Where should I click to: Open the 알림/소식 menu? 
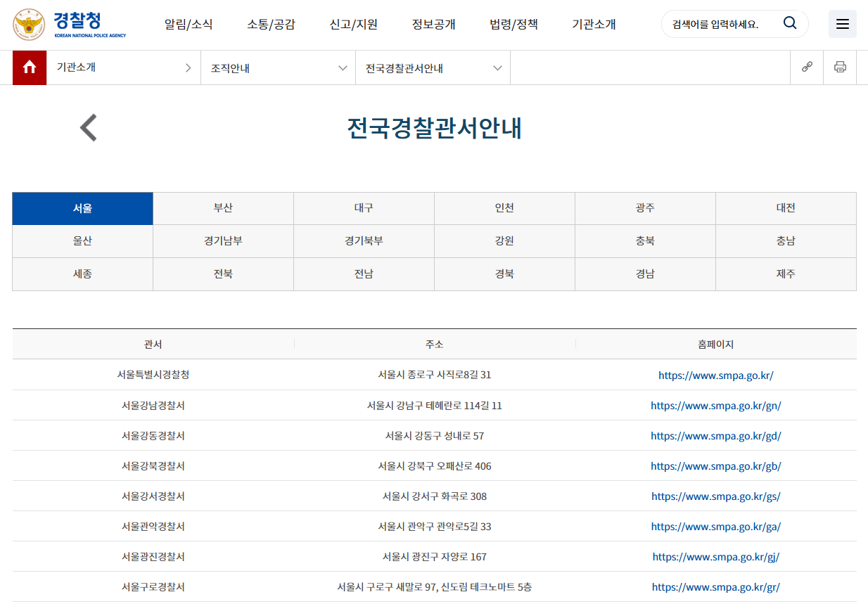click(189, 23)
